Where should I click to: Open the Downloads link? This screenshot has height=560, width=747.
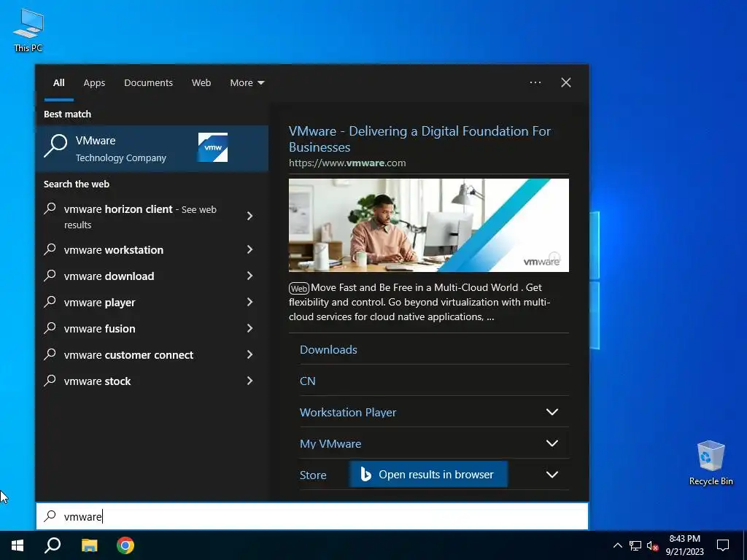point(328,349)
